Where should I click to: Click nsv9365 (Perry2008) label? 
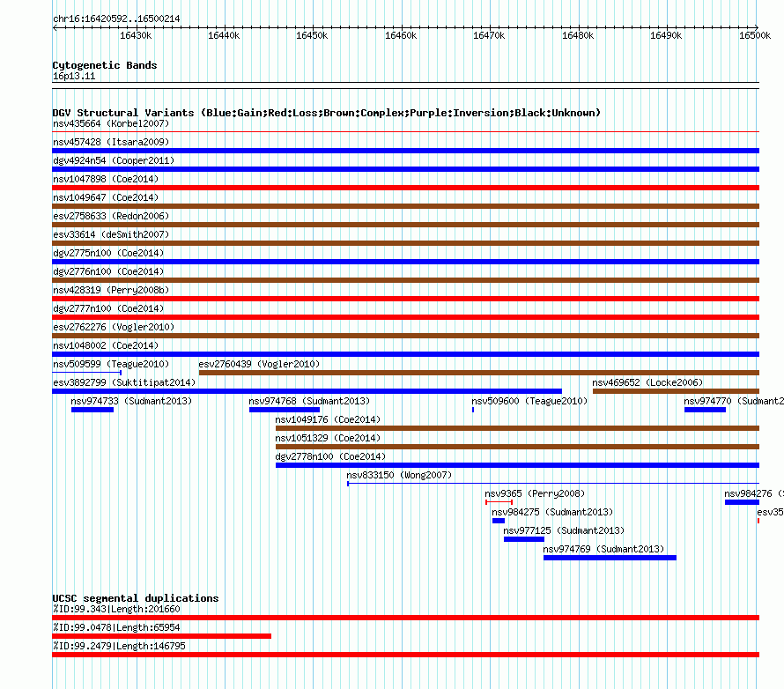point(535,493)
